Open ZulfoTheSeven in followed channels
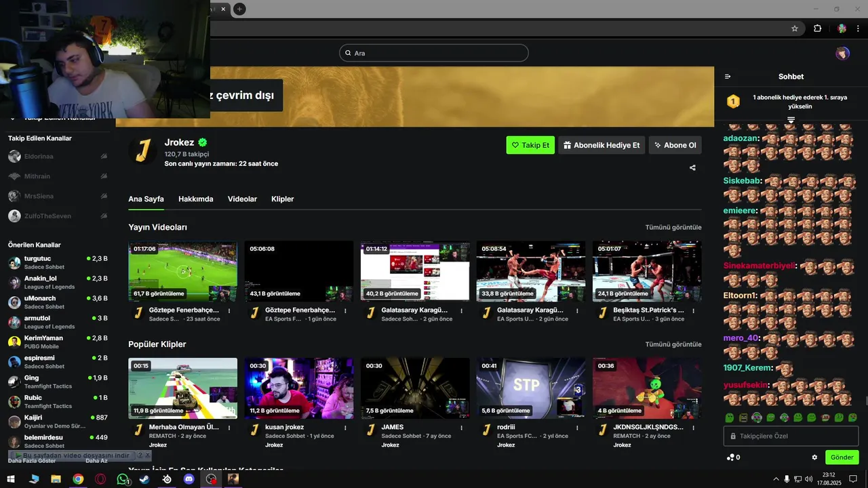This screenshot has height=488, width=868. point(58,216)
